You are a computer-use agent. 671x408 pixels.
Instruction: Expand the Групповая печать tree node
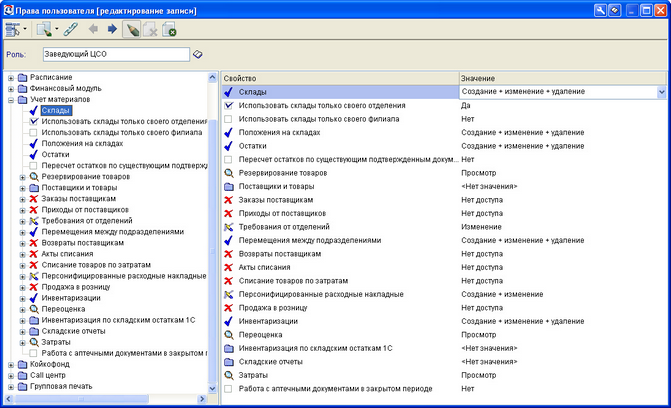(11, 387)
